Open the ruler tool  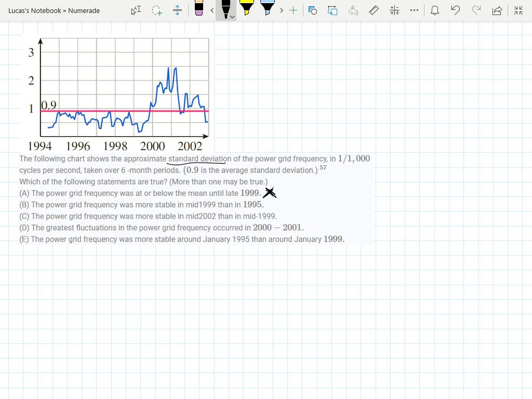click(374, 10)
